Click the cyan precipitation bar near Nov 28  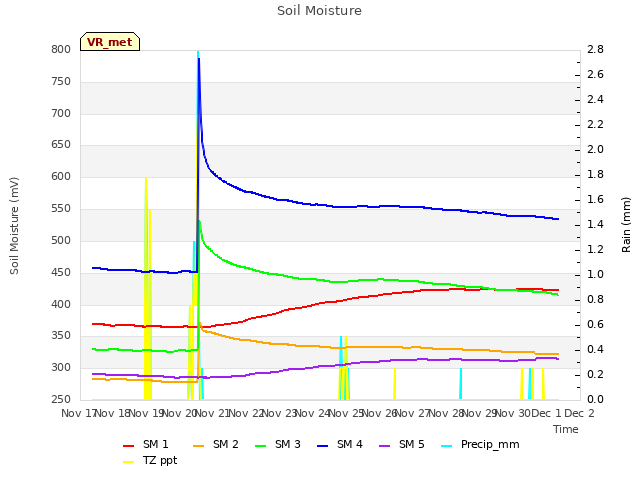(461, 384)
